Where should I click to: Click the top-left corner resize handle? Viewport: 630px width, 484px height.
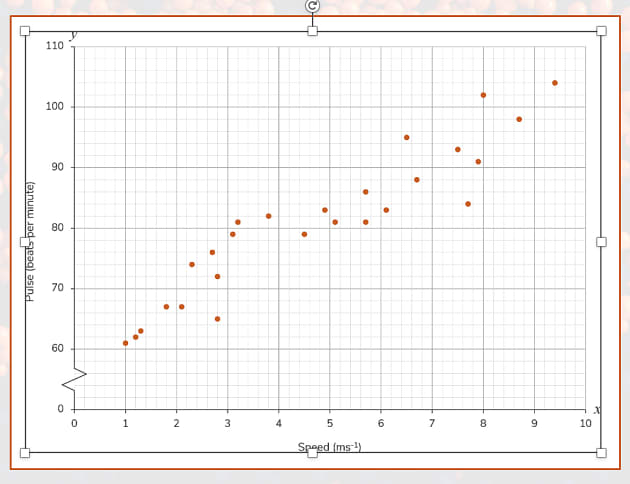25,31
